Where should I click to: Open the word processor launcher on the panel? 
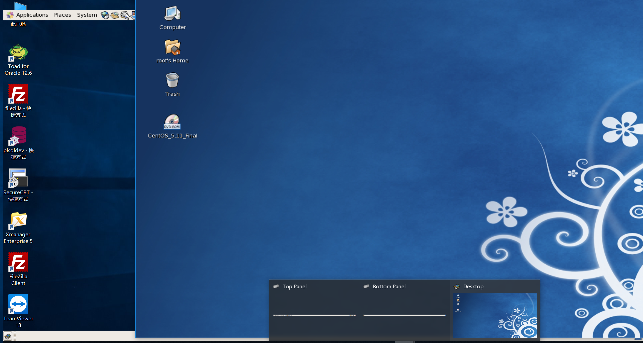125,15
